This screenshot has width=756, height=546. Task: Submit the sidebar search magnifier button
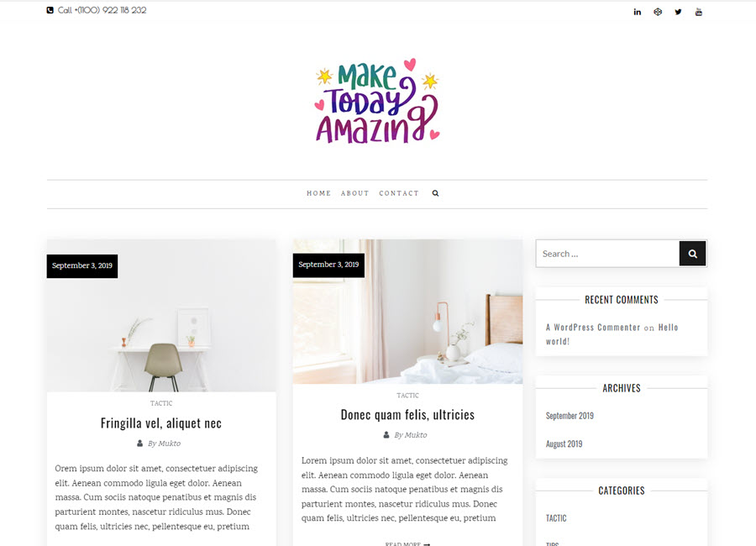point(692,254)
